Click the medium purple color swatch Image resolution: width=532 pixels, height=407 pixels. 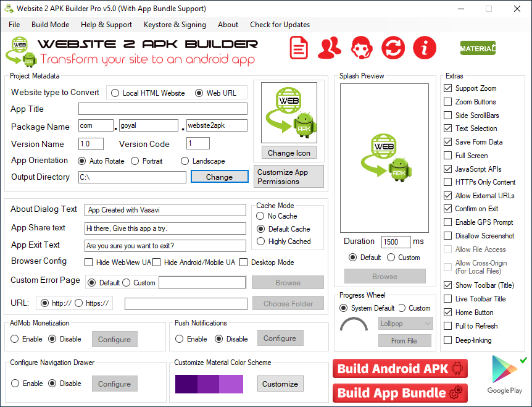209,384
